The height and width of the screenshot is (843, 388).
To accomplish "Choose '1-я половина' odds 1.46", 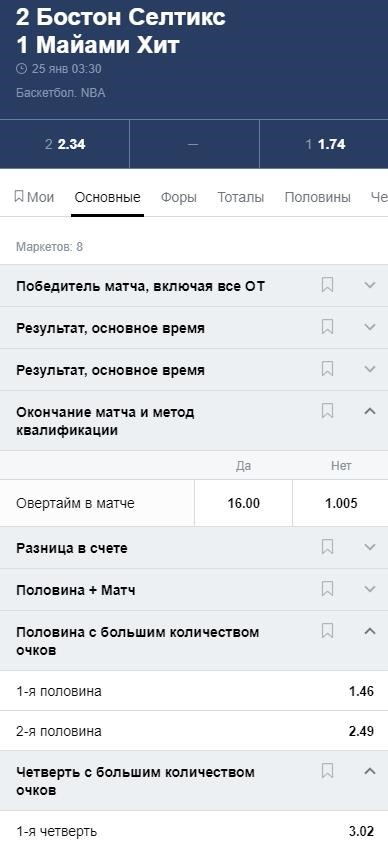I will [x=194, y=691].
